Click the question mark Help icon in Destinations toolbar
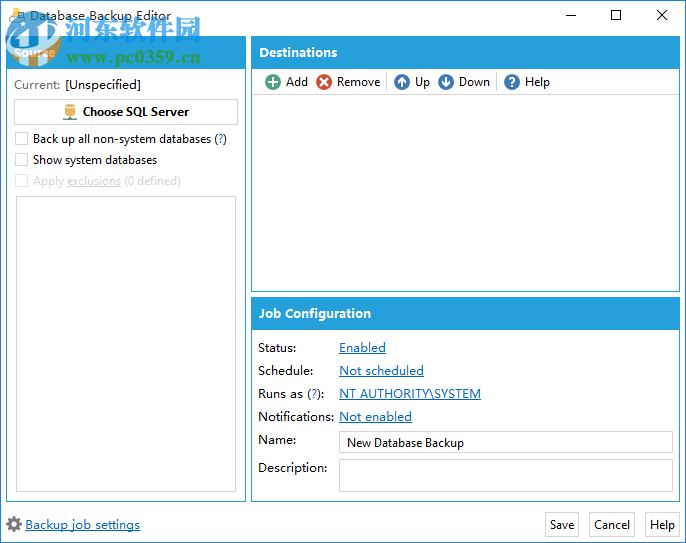 [511, 82]
